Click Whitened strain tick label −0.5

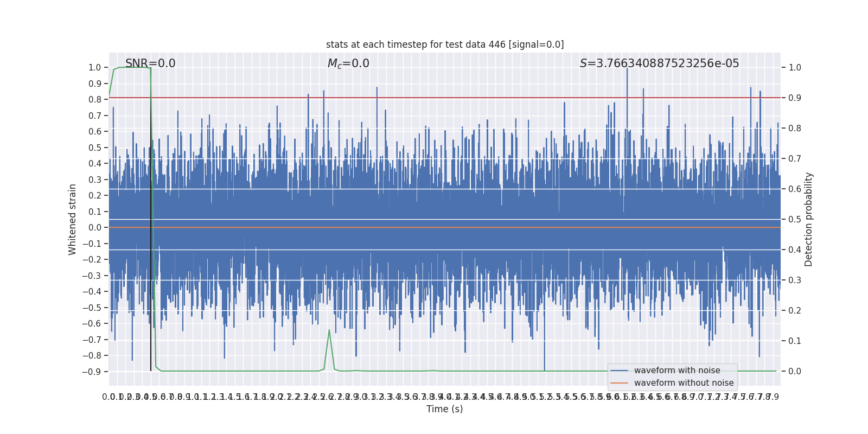pos(92,308)
